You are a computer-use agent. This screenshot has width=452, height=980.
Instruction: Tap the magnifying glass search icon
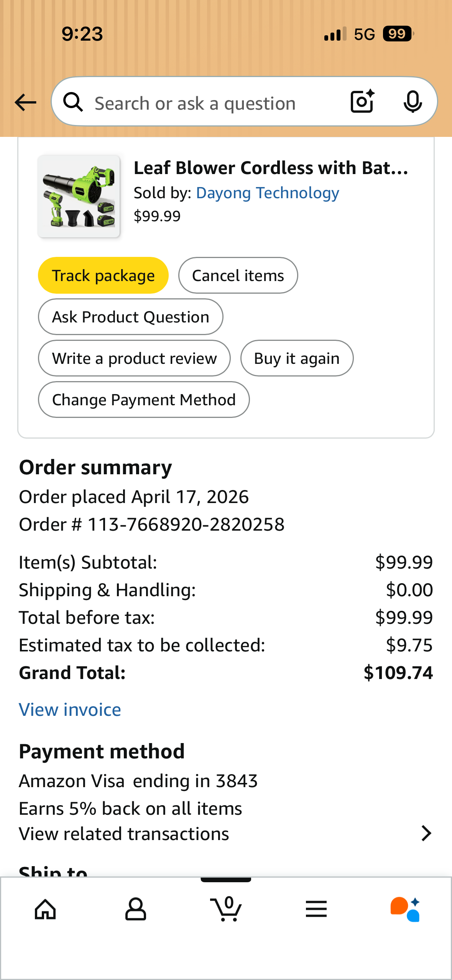point(73,102)
